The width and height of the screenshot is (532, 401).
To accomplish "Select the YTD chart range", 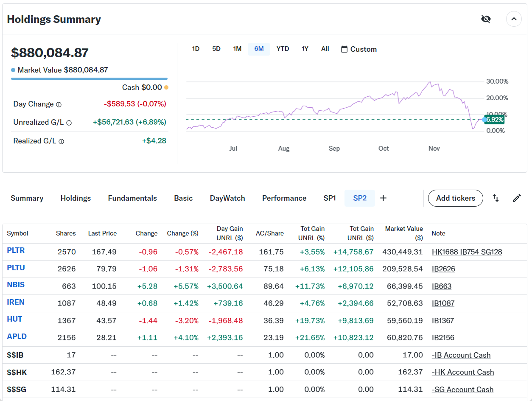I will 283,49.
